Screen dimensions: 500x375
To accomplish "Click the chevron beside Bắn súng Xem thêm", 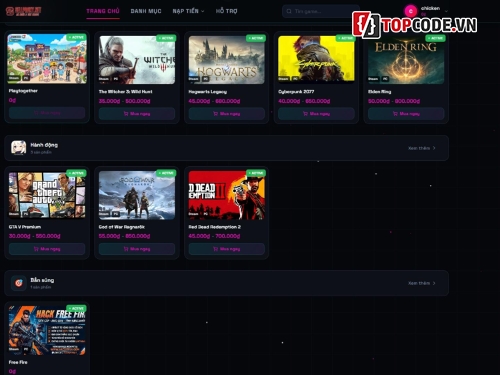I will (x=434, y=283).
